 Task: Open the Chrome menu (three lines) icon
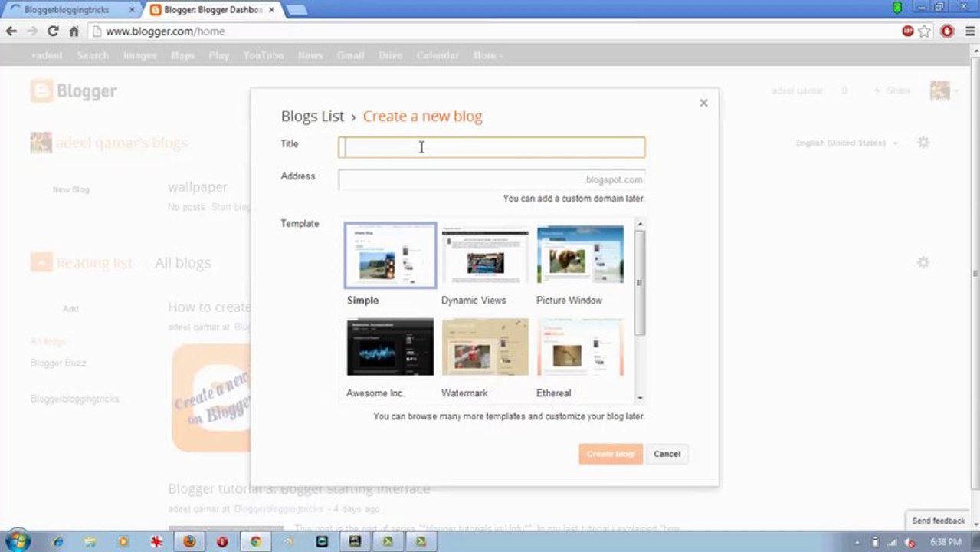click(x=970, y=31)
